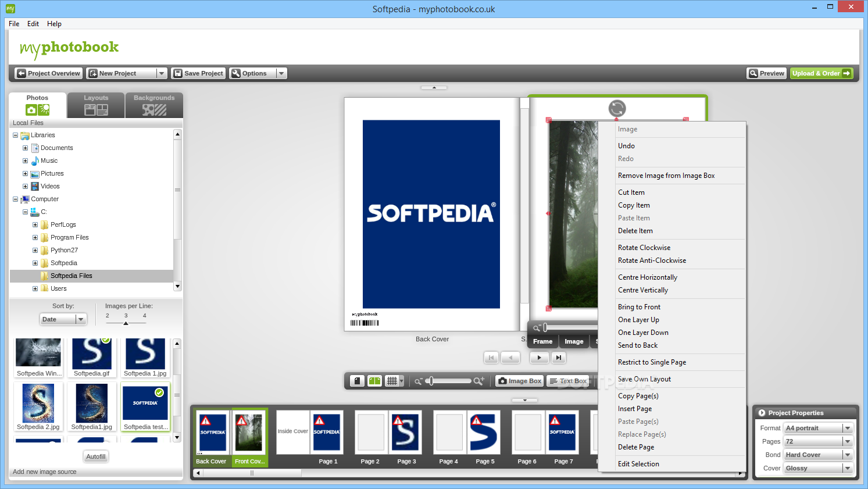The height and width of the screenshot is (489, 868).
Task: Click the Image Box button
Action: 519,381
